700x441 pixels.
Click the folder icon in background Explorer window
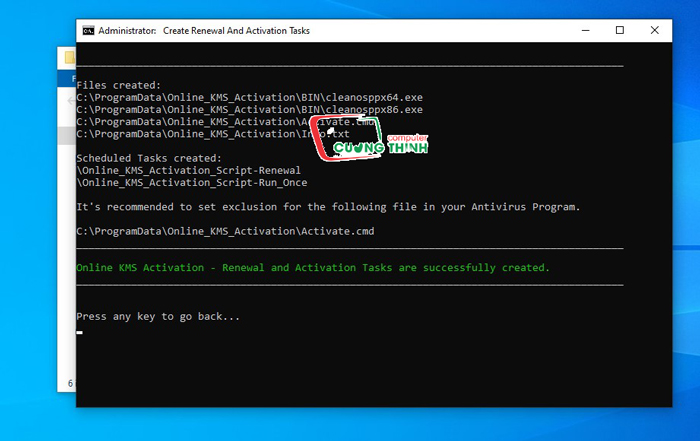70,57
